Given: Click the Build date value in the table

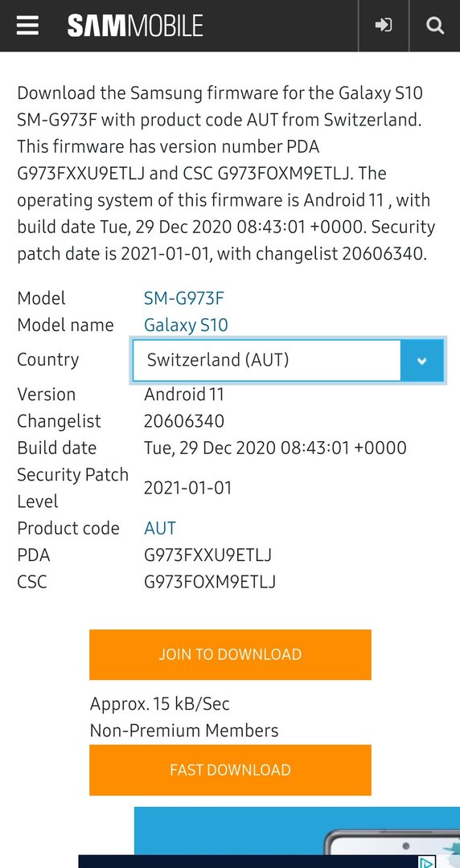Looking at the screenshot, I should coord(275,448).
